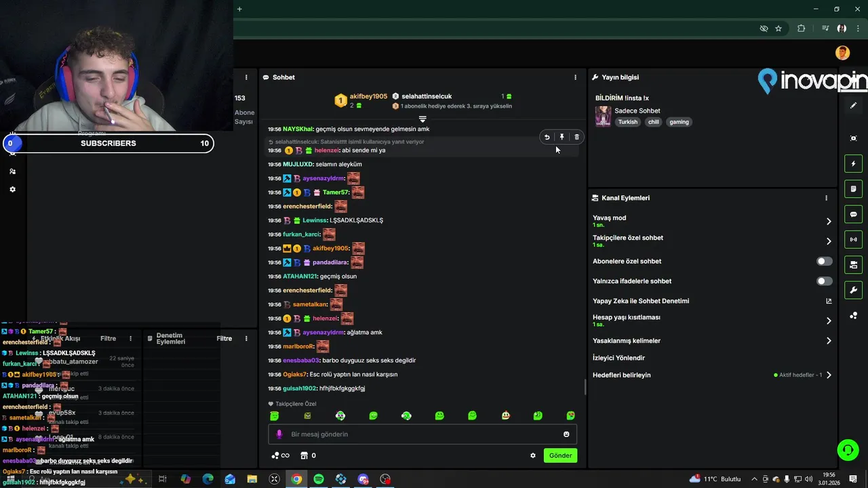Delete the hovered chat message with trash icon
868x488 pixels.
pos(577,137)
